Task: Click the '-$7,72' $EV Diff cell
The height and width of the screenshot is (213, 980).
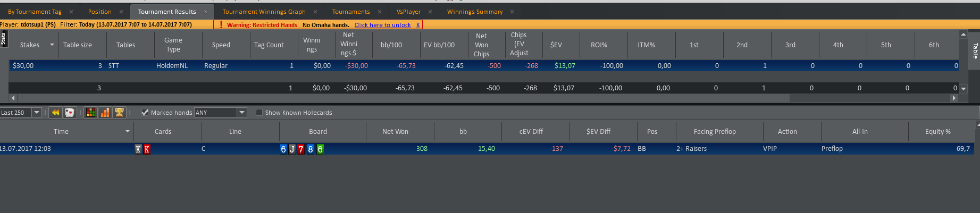Action: tap(621, 149)
